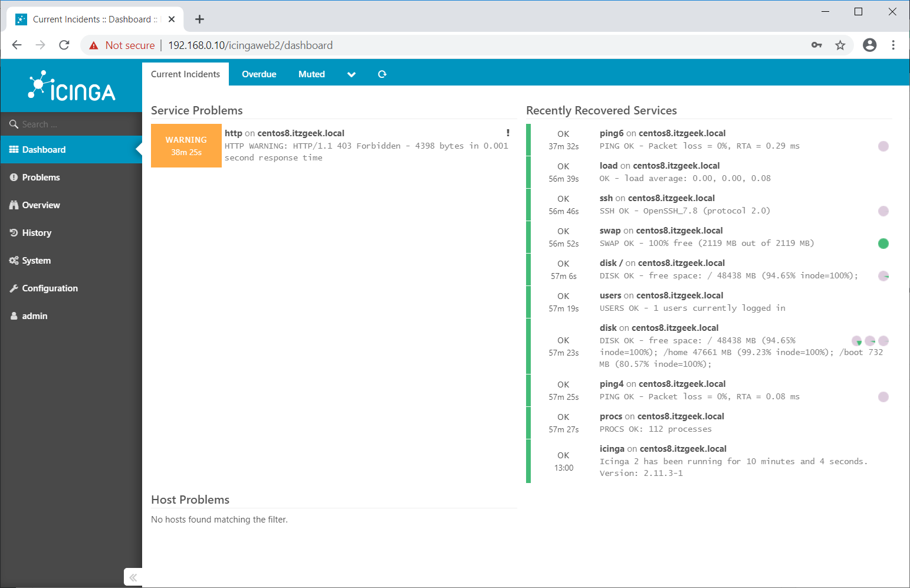
Task: Switch to the Muted tab
Action: click(311, 74)
